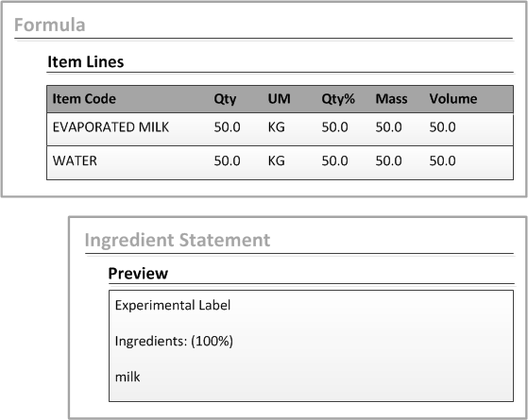
Task: Click the milk ingredient in the preview box
Action: pyautogui.click(x=128, y=377)
